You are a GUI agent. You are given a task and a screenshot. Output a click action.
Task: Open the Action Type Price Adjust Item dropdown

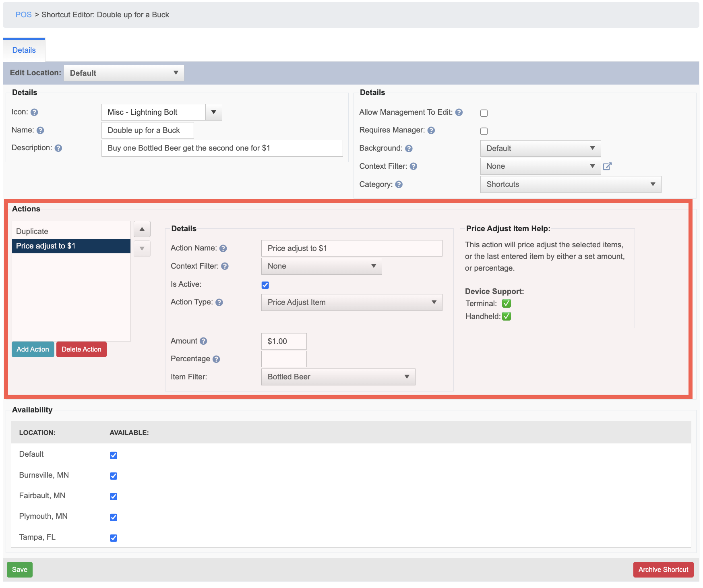352,302
